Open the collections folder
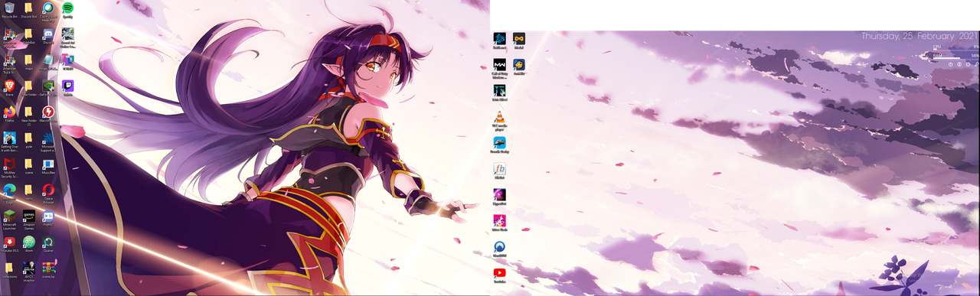Viewport: 980px width, 296px height. click(x=9, y=270)
